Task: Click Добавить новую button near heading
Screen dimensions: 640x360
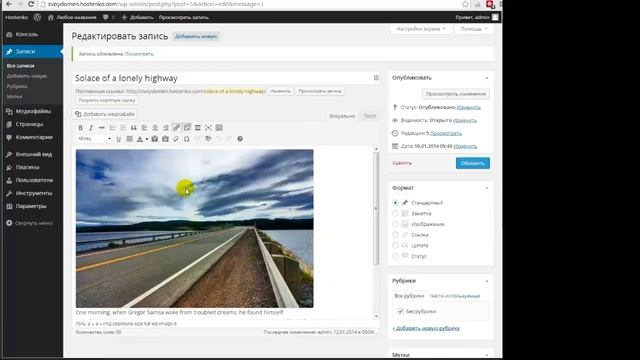Action: (x=196, y=36)
